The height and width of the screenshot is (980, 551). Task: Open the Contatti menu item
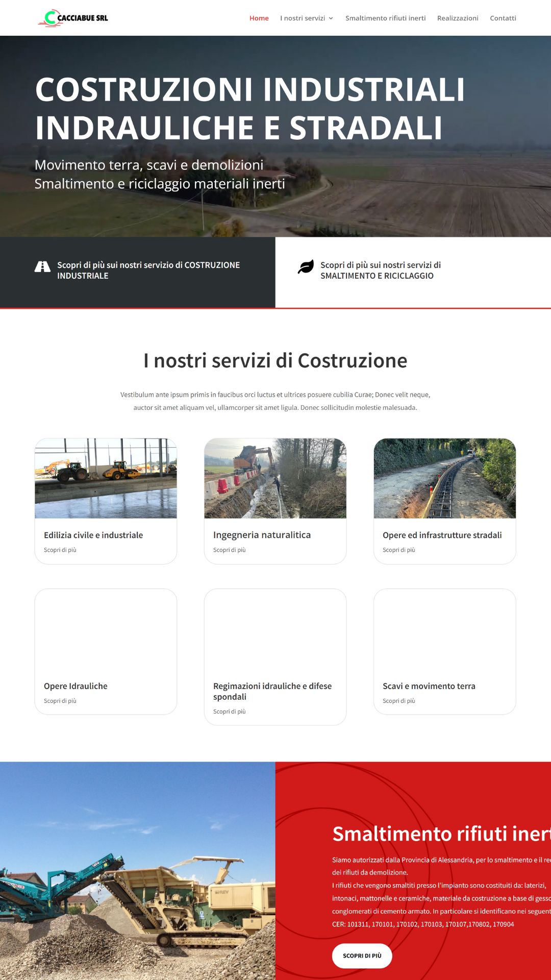[503, 18]
